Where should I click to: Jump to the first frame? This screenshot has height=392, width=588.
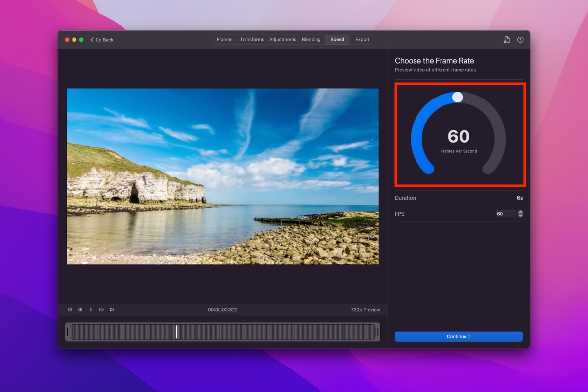point(70,310)
